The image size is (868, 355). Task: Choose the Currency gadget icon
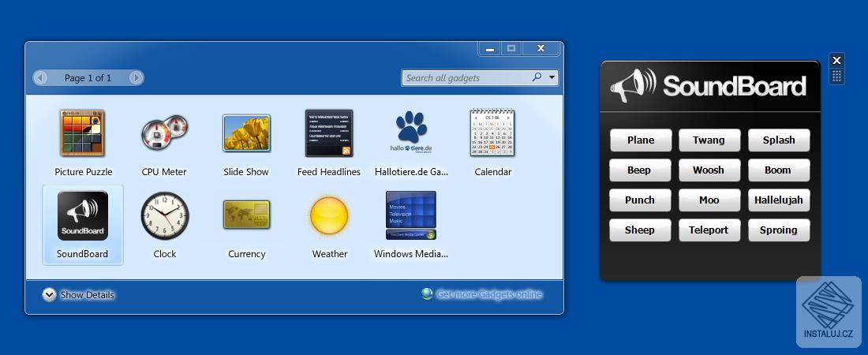coord(246,215)
